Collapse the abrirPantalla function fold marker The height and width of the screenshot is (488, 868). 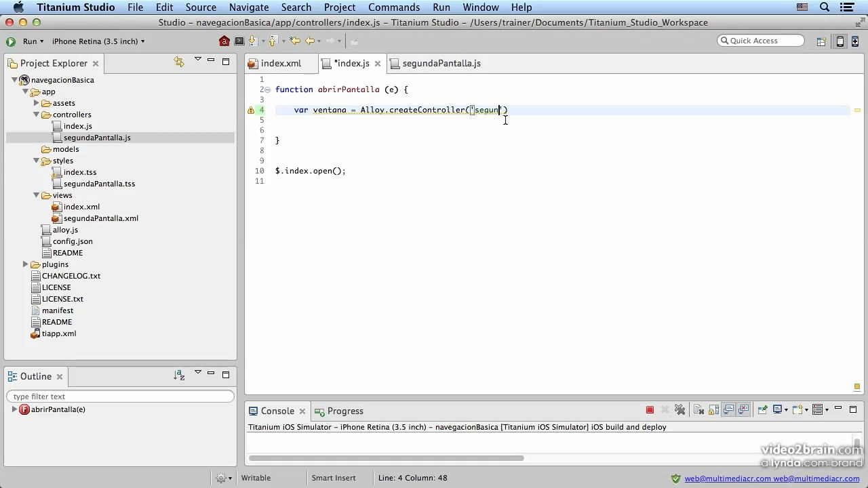tap(269, 89)
